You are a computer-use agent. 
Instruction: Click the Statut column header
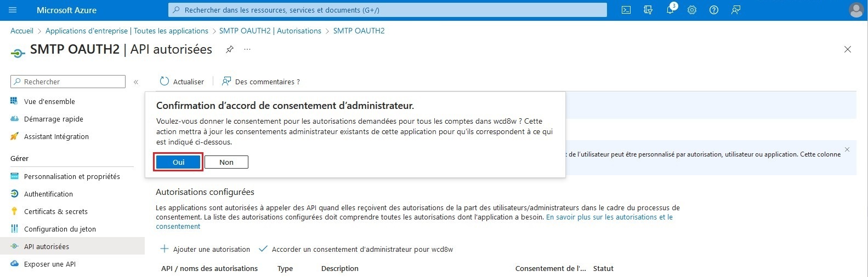tap(603, 268)
